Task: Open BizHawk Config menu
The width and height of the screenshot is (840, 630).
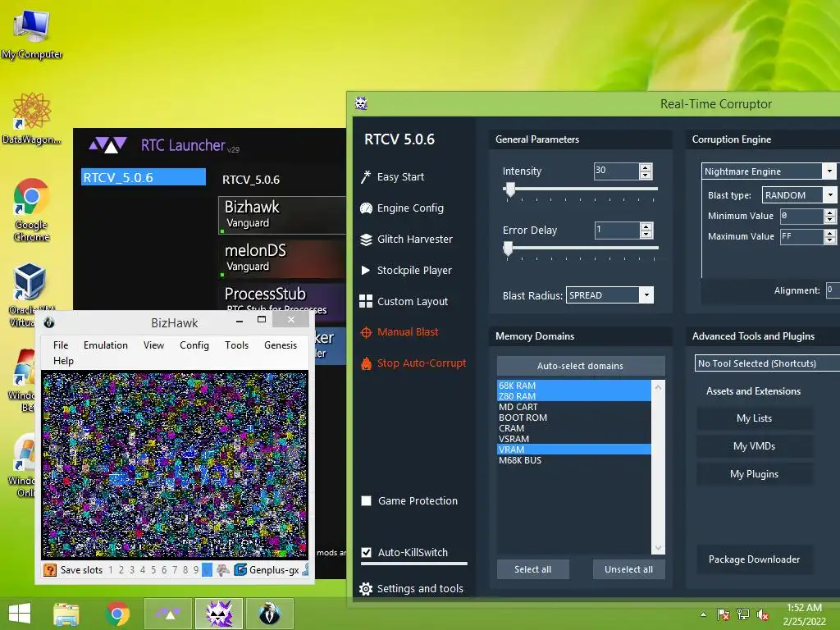Action: [194, 345]
